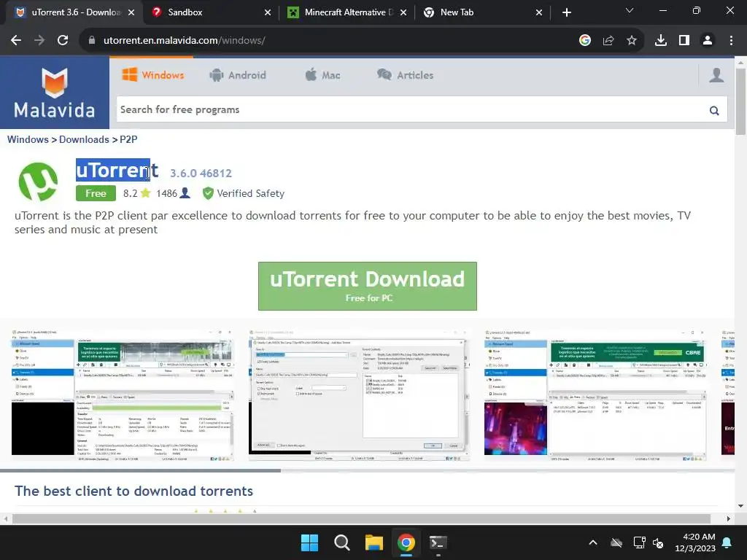
Task: Click the votes person icon next to 1486
Action: click(x=185, y=192)
